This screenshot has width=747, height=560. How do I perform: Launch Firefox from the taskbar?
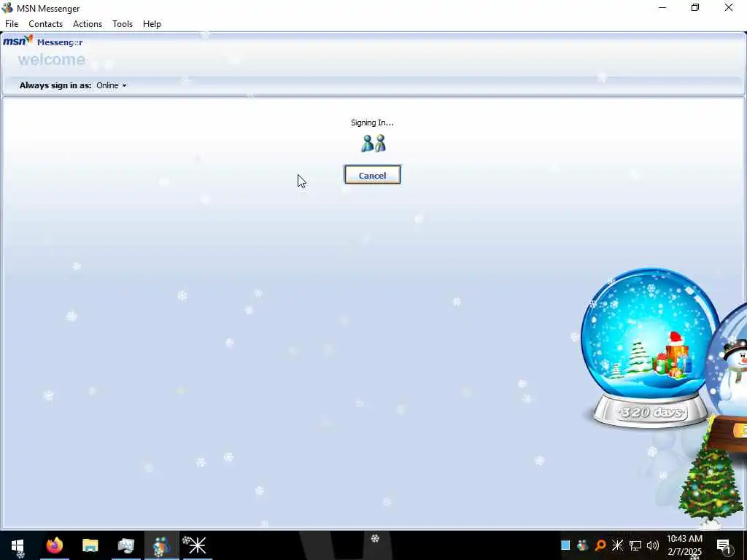click(54, 545)
